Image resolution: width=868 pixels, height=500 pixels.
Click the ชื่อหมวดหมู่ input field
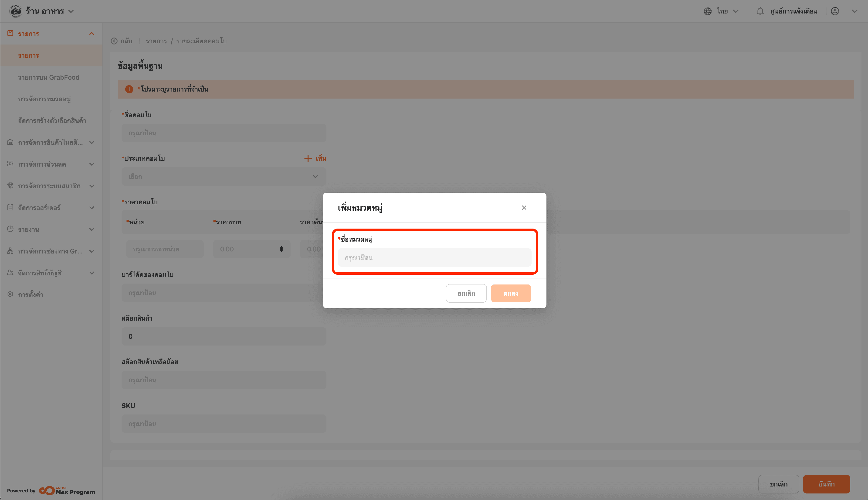[x=434, y=257]
